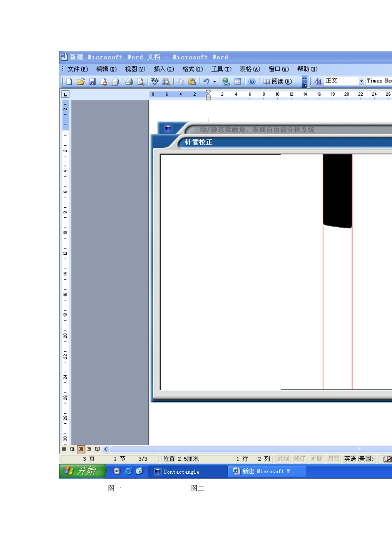Click the 英语(美国) language indicator

[x=359, y=459]
